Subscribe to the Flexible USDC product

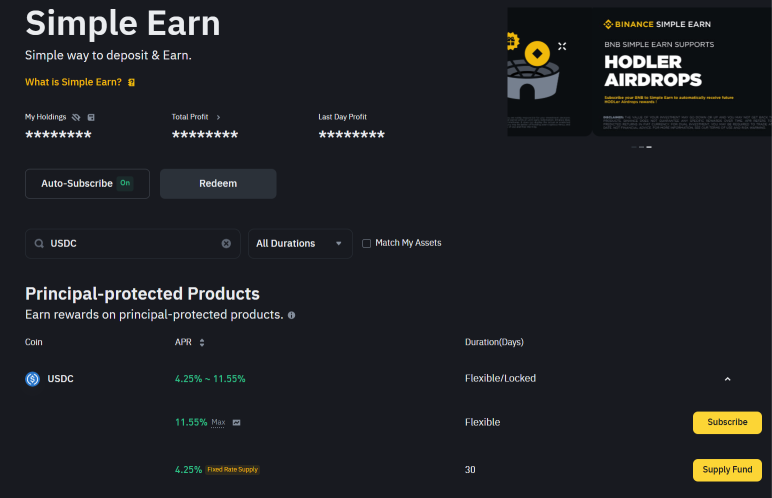[x=727, y=422]
